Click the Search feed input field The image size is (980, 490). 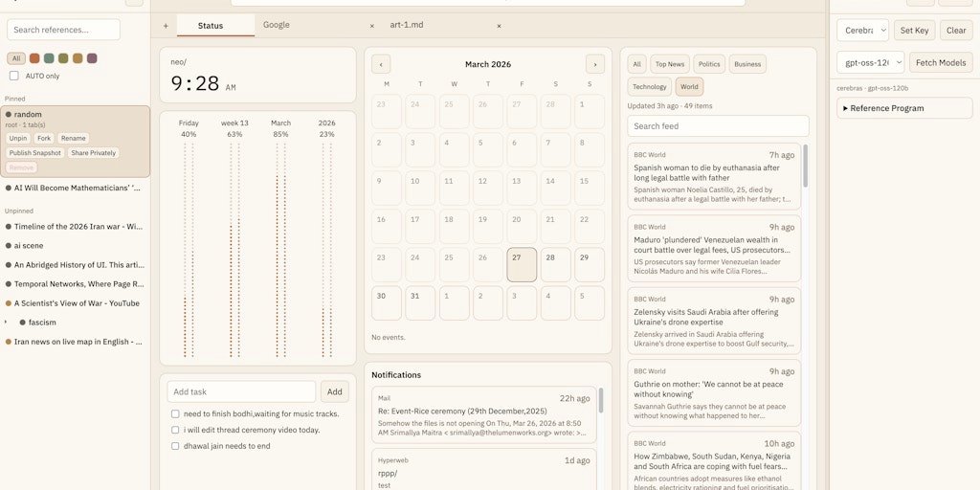[x=718, y=126]
